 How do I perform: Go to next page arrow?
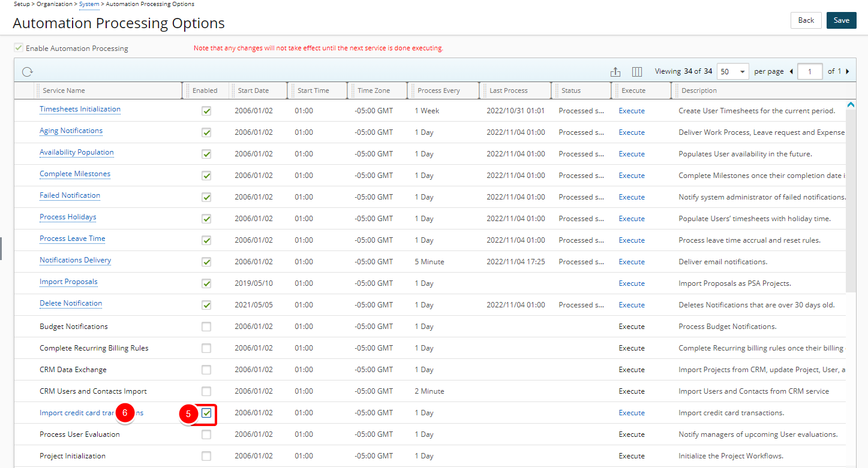point(848,71)
